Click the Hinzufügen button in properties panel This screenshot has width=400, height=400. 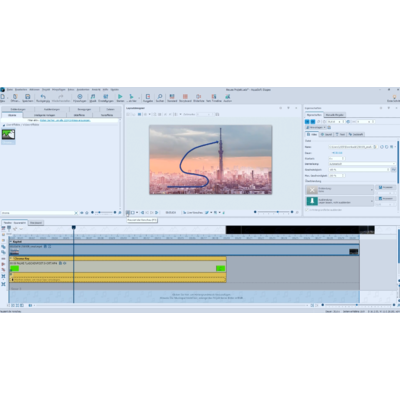point(316,127)
